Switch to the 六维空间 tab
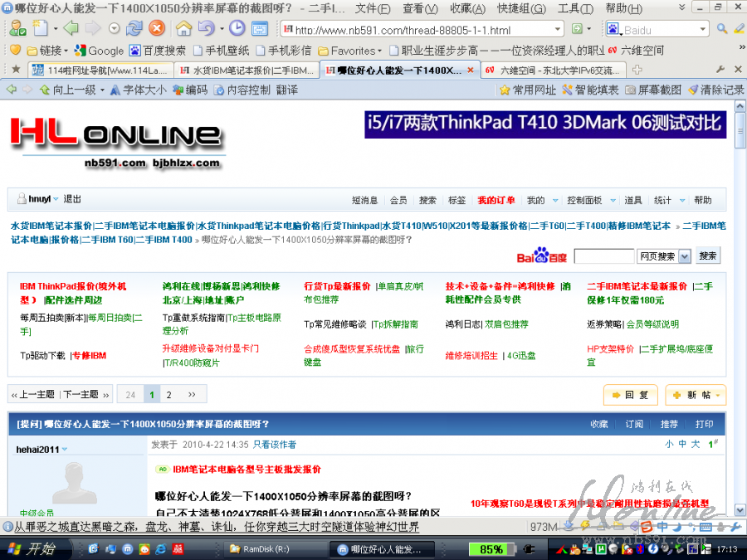 (552, 70)
